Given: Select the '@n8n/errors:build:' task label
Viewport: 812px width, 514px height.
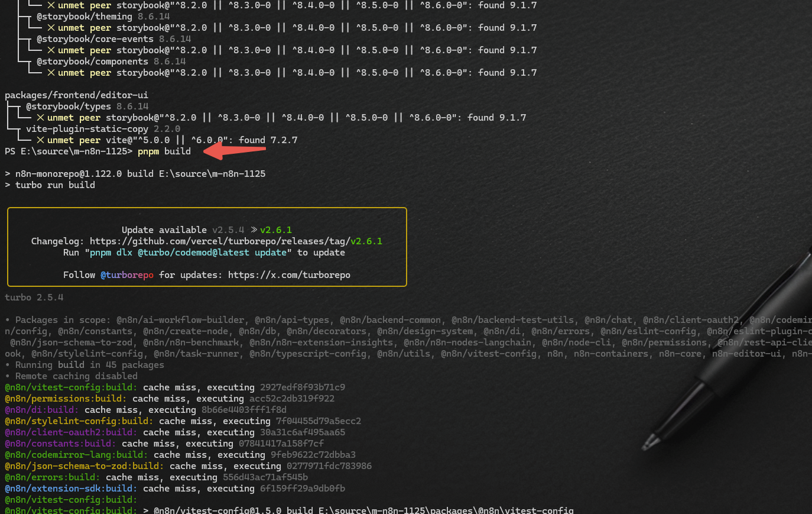Looking at the screenshot, I should pos(53,477).
